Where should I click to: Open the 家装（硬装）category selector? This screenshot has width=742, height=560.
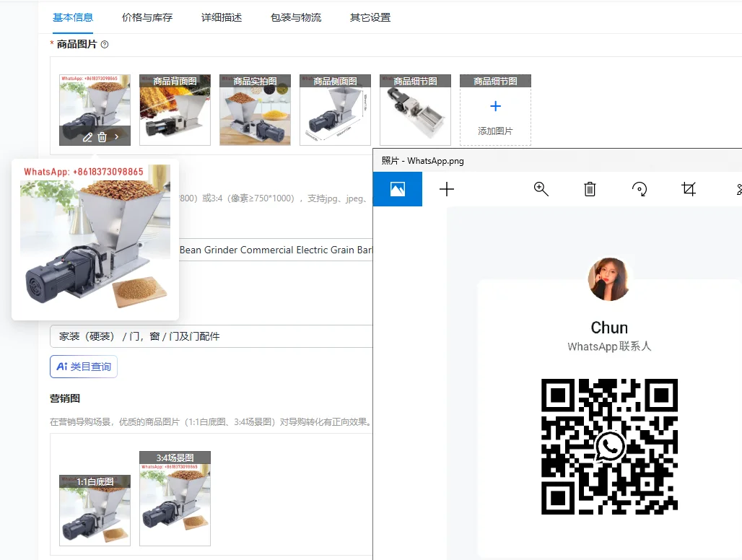pos(209,336)
